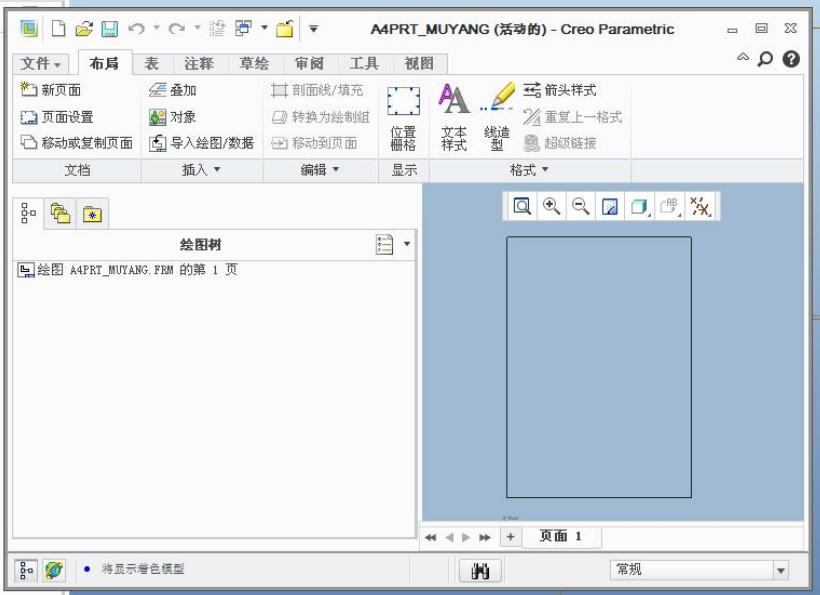Click 转换为绘制组
The height and width of the screenshot is (595, 820).
321,117
